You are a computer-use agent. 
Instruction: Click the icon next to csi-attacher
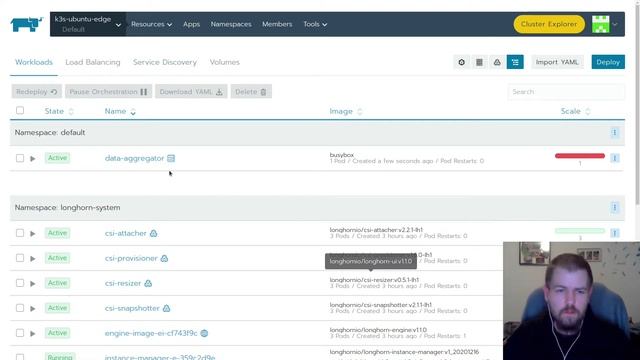(153, 233)
